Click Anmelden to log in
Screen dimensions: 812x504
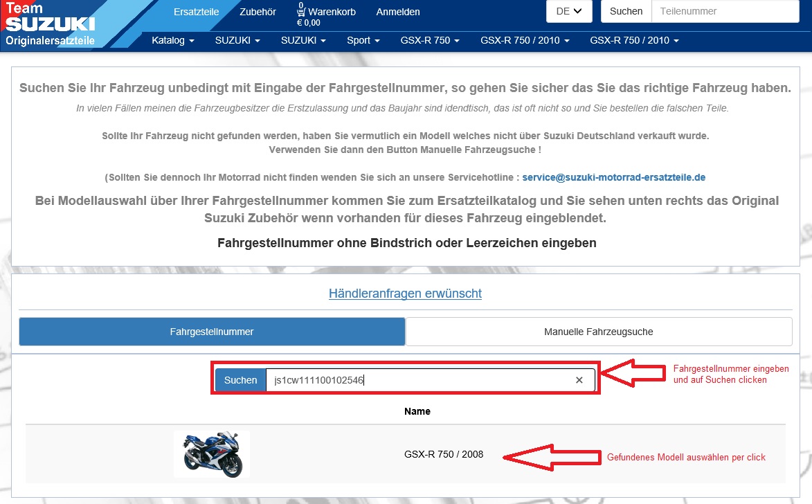click(398, 12)
